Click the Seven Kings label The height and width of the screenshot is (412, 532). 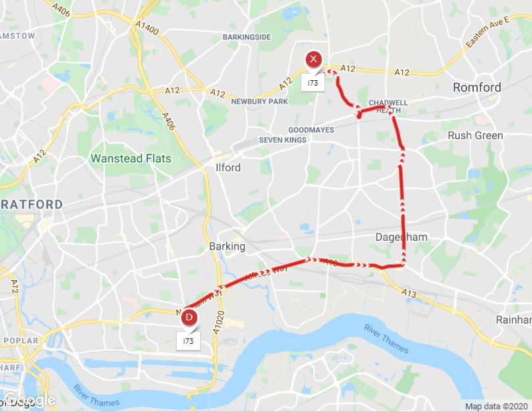tap(282, 140)
